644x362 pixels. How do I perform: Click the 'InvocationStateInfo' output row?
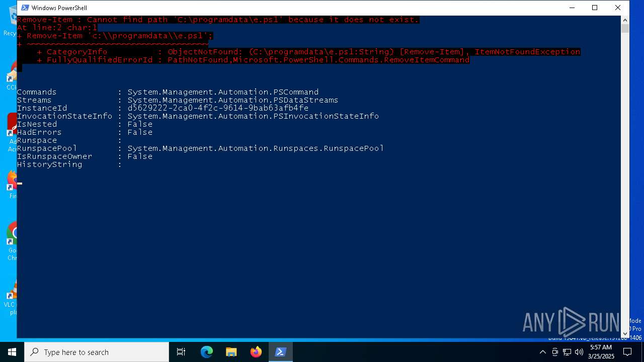click(198, 116)
